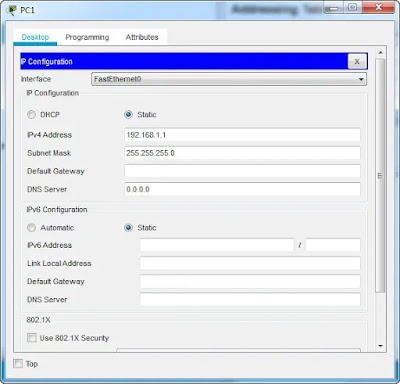This screenshot has height=384, width=400.
Task: Click the PC1 window icon in title bar
Action: click(x=12, y=10)
